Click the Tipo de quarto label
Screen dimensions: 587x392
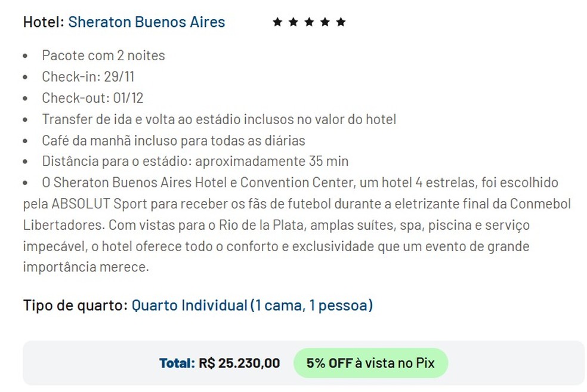tap(75, 305)
